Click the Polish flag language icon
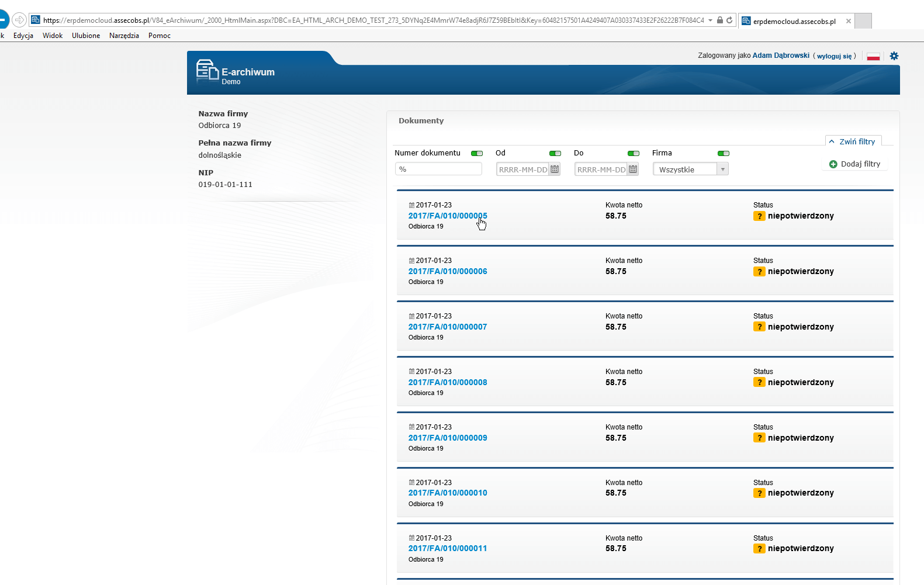Screen dimensions: 924x585 click(873, 56)
